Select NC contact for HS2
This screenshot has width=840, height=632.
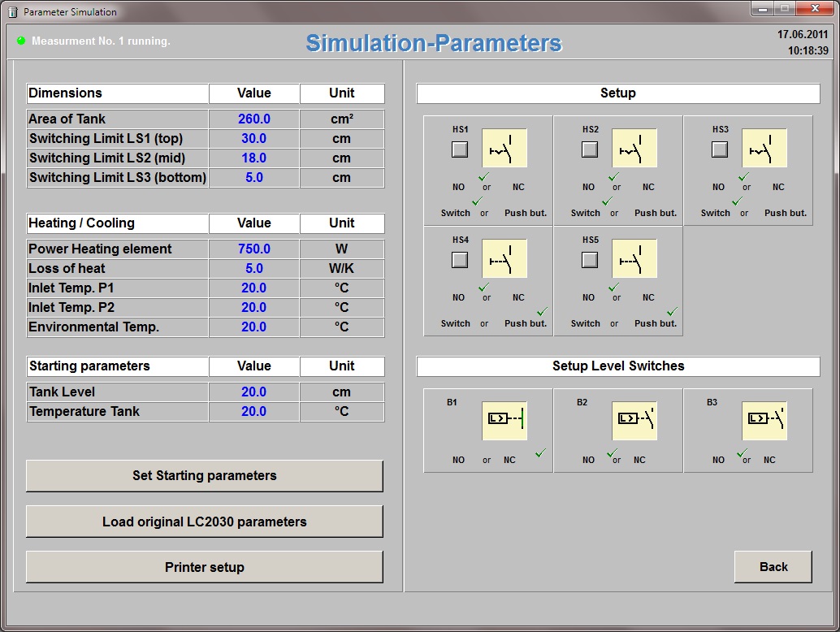click(648, 187)
